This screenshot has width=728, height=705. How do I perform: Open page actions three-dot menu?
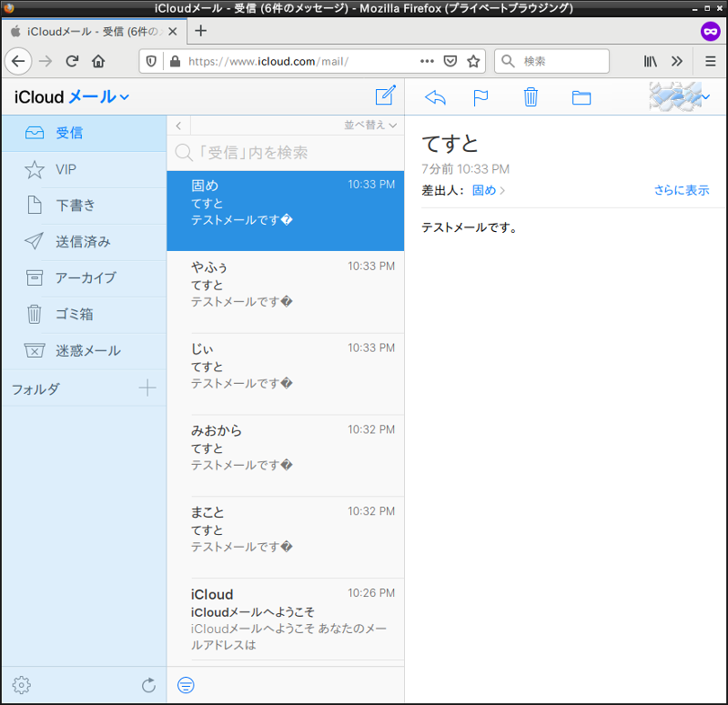(427, 61)
